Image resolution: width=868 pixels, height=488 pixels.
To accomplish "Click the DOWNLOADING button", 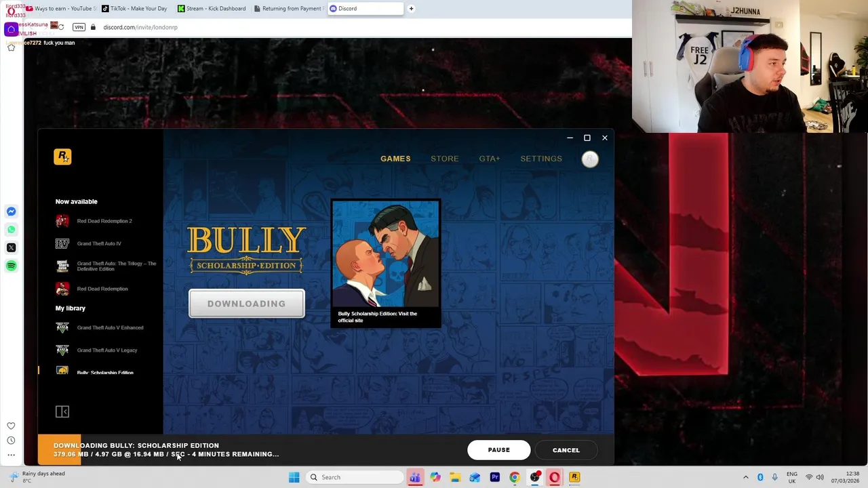I will coord(247,304).
